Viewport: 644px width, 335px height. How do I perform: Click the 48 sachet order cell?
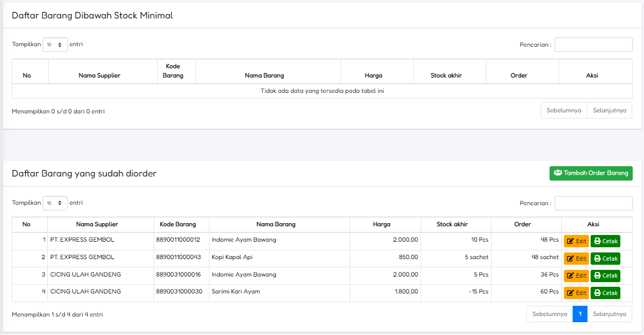[x=526, y=259]
